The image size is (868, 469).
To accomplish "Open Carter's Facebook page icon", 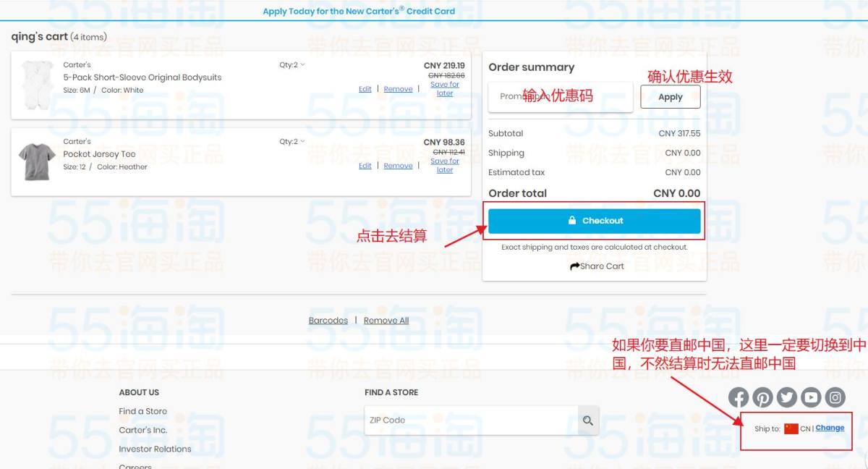I will [x=738, y=397].
